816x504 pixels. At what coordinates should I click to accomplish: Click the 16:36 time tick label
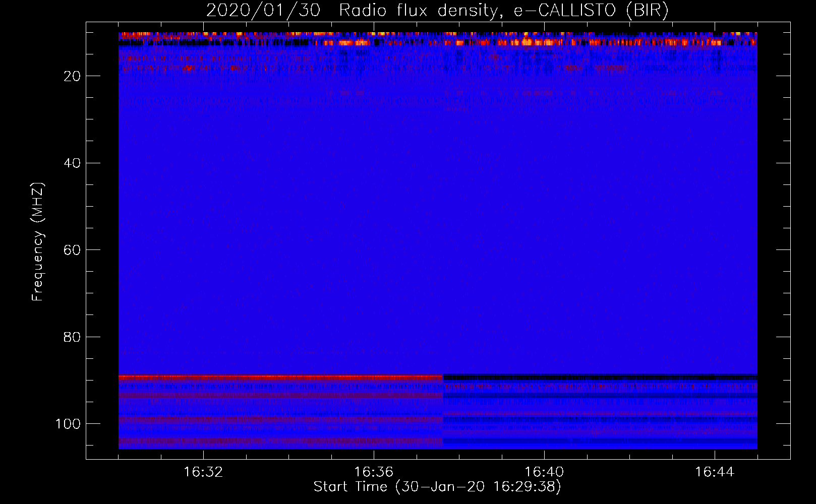tap(374, 472)
